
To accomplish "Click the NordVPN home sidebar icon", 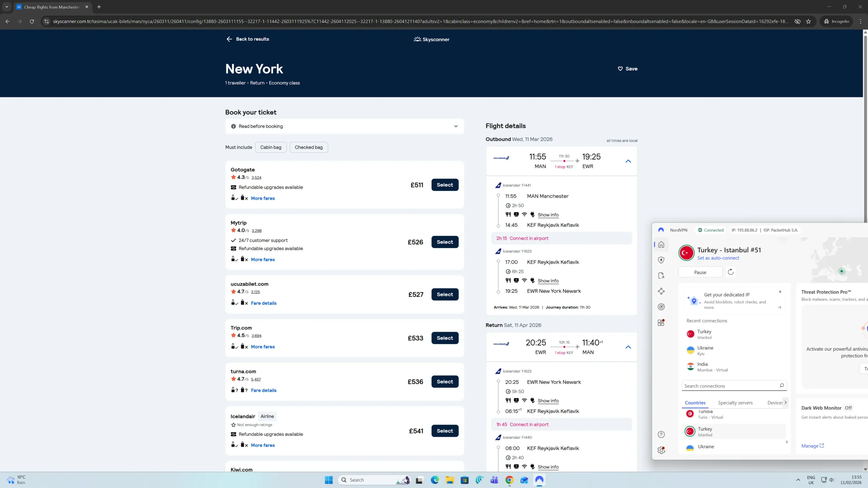I will click(661, 244).
